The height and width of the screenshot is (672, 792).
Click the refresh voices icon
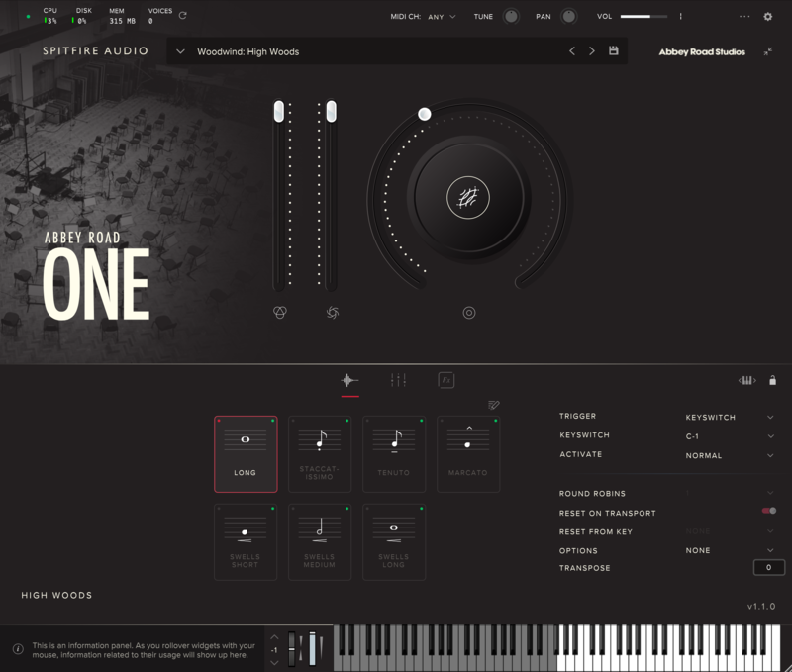pos(183,16)
